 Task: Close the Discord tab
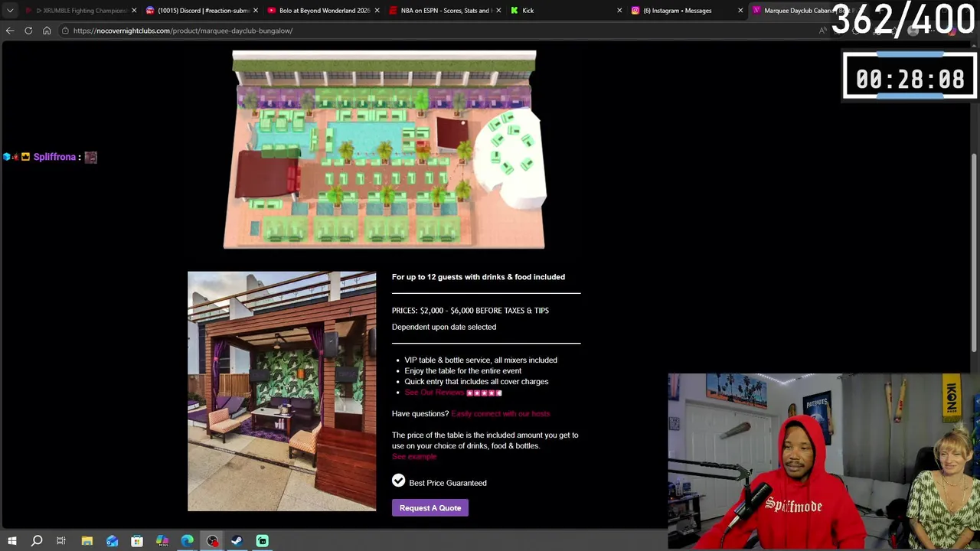[x=255, y=11]
